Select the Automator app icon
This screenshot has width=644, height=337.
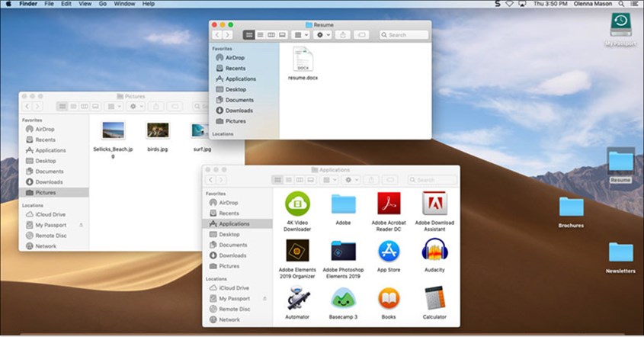tap(298, 298)
